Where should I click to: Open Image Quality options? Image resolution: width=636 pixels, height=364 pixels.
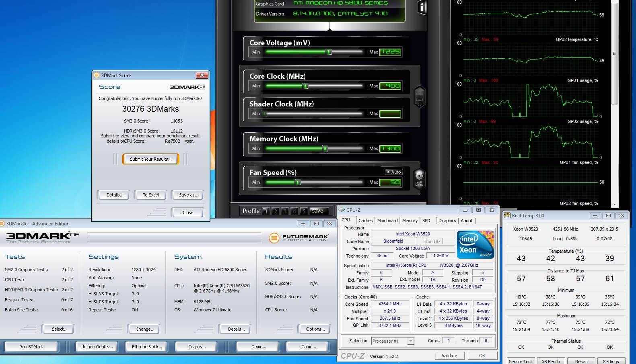tap(98, 347)
